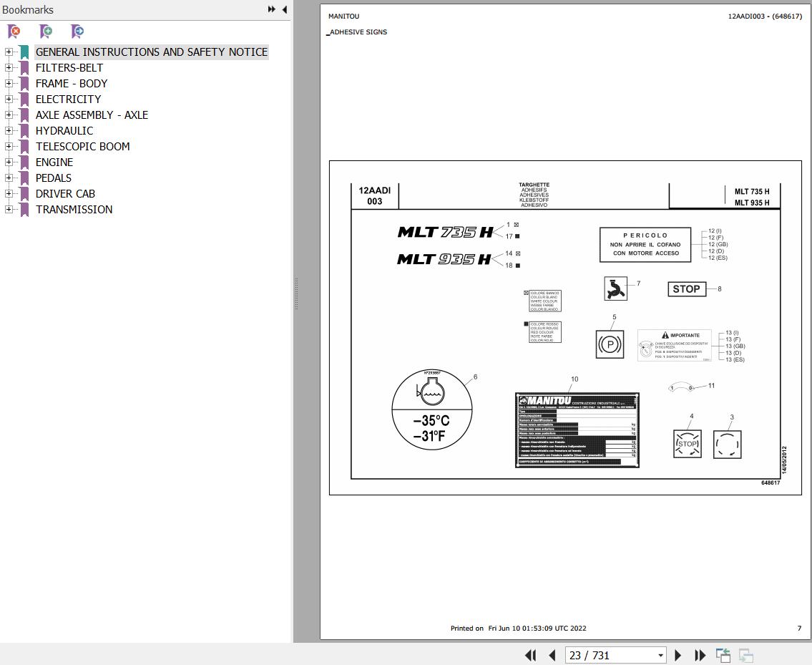Screen dimensions: 812x665
Task: Open the FRAME - BODY bookmark
Action: pyautogui.click(x=72, y=84)
